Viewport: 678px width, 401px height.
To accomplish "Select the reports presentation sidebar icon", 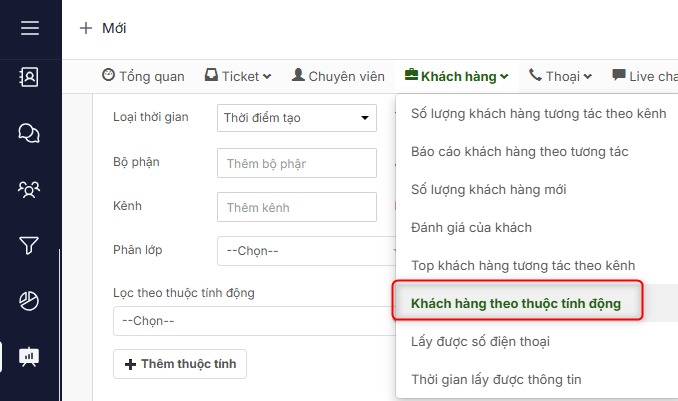I will [x=30, y=355].
